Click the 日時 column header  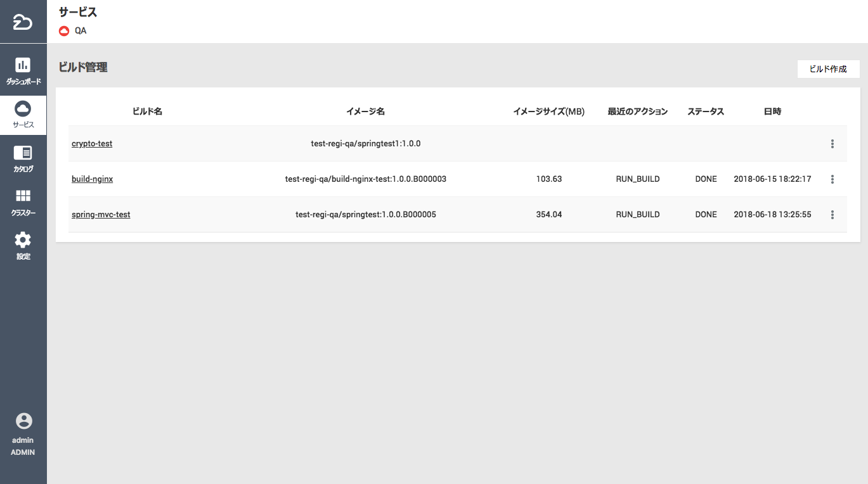(x=772, y=111)
